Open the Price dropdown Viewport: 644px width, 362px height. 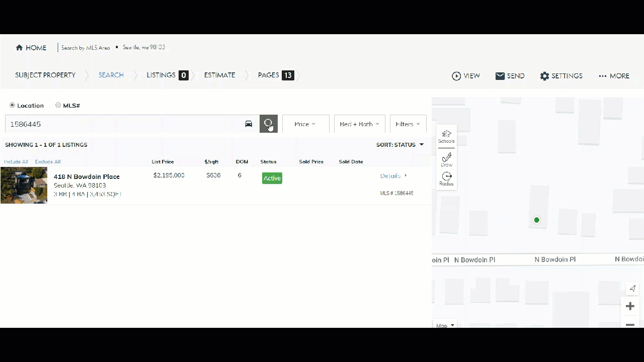(305, 124)
